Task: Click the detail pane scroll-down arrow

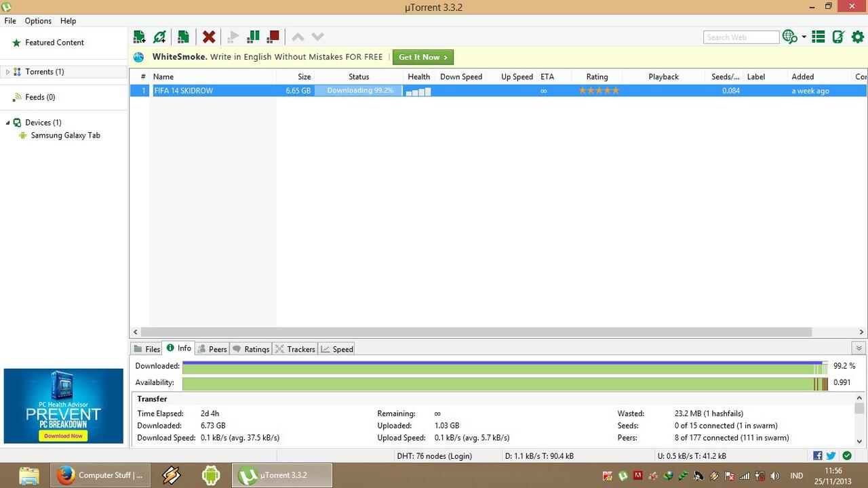Action: pos(860,441)
